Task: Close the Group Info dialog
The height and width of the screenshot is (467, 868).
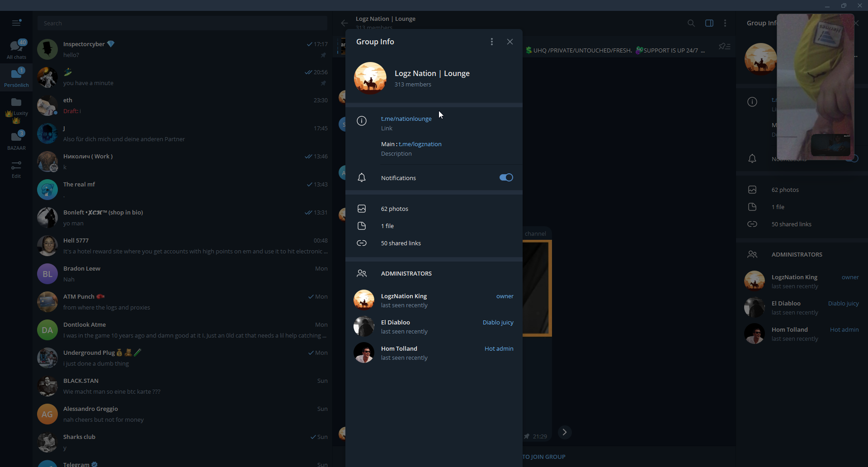Action: click(x=510, y=42)
